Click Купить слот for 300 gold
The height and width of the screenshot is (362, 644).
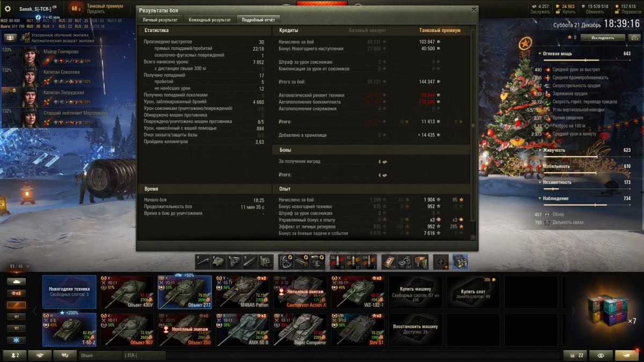coord(472,292)
